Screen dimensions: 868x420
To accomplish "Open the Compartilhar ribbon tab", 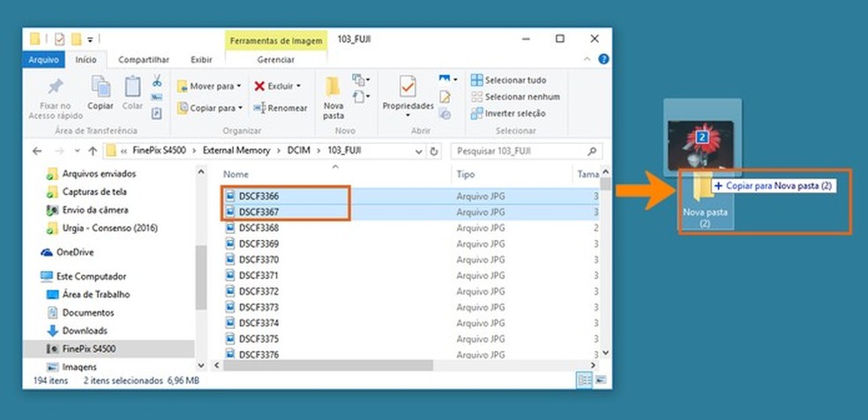I will [144, 60].
